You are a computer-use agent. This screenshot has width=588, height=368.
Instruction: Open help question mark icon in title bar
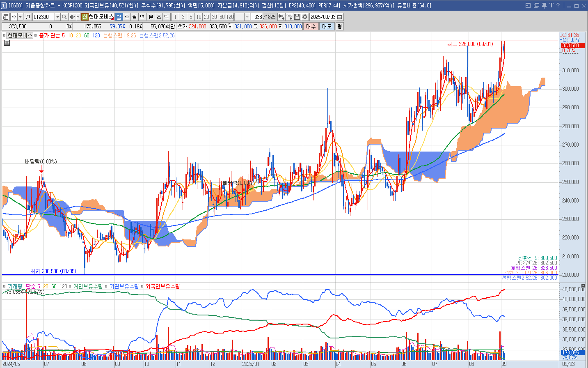coord(558,5)
